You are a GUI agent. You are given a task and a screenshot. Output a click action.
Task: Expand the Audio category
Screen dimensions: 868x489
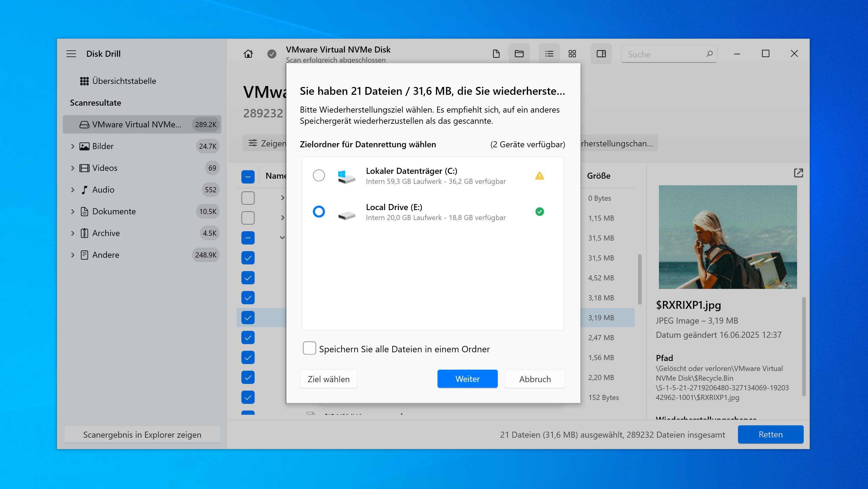coord(72,190)
